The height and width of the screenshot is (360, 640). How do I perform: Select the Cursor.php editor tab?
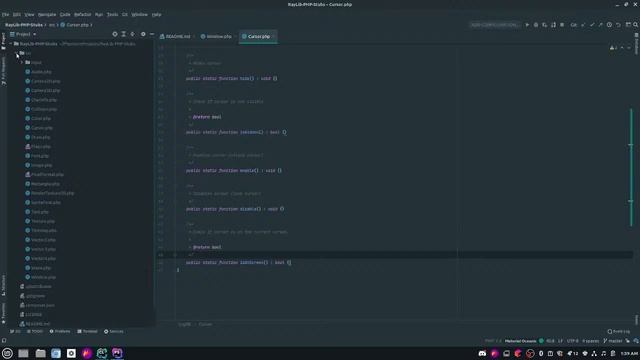point(258,36)
